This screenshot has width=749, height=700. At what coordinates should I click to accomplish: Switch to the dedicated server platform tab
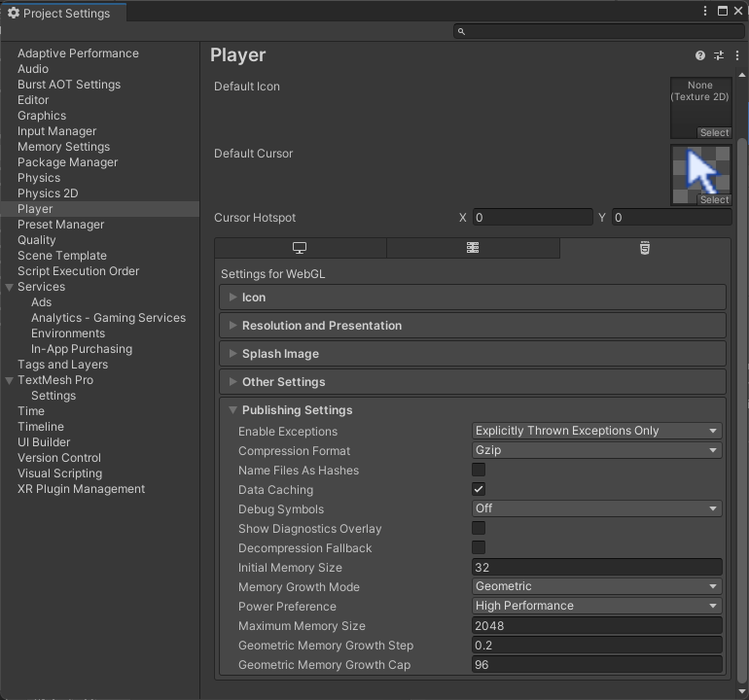click(x=473, y=248)
